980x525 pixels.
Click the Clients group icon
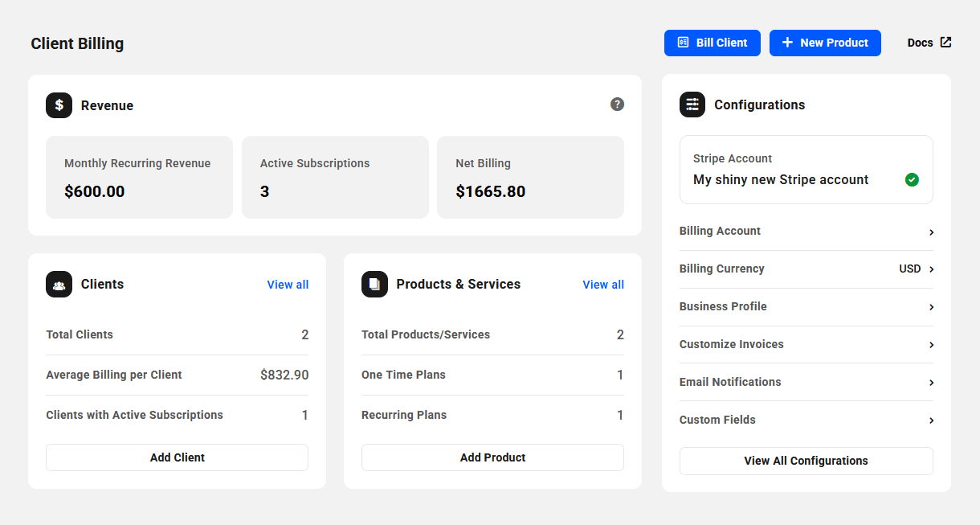coord(59,285)
